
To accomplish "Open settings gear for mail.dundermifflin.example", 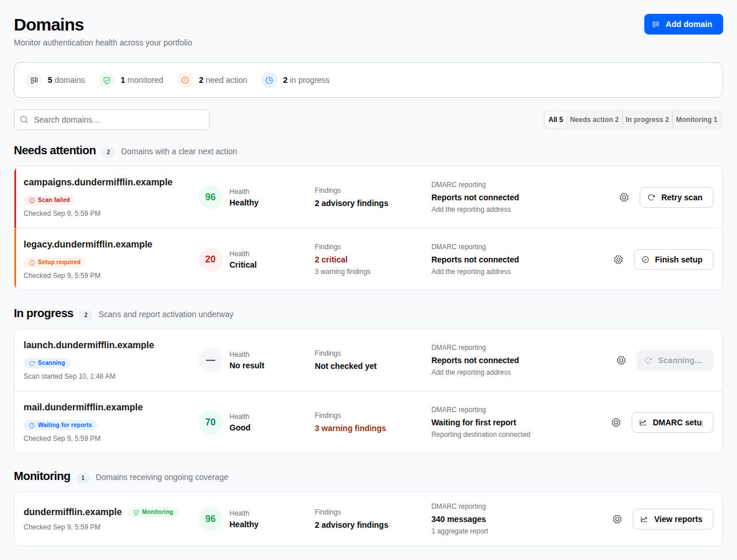I will (x=616, y=422).
